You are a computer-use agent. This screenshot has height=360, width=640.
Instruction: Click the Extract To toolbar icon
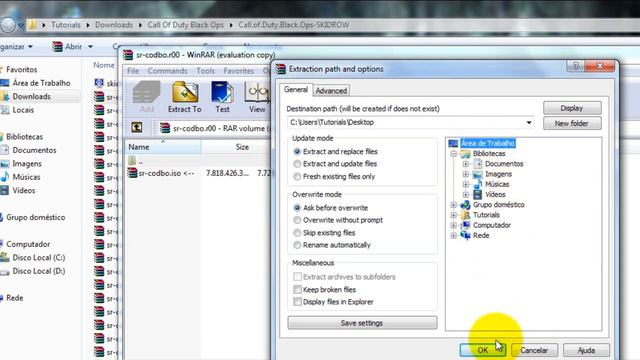pyautogui.click(x=185, y=92)
